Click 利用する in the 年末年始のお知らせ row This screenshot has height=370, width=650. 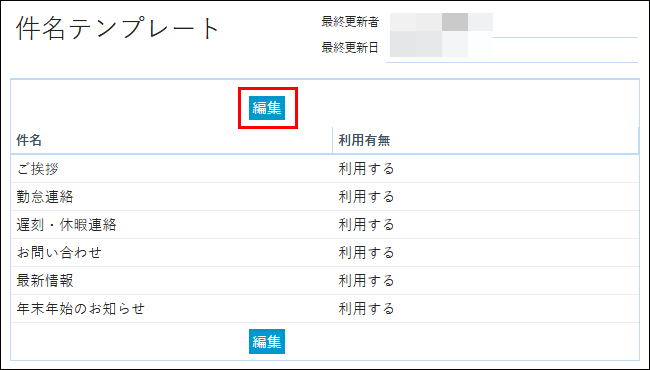366,309
